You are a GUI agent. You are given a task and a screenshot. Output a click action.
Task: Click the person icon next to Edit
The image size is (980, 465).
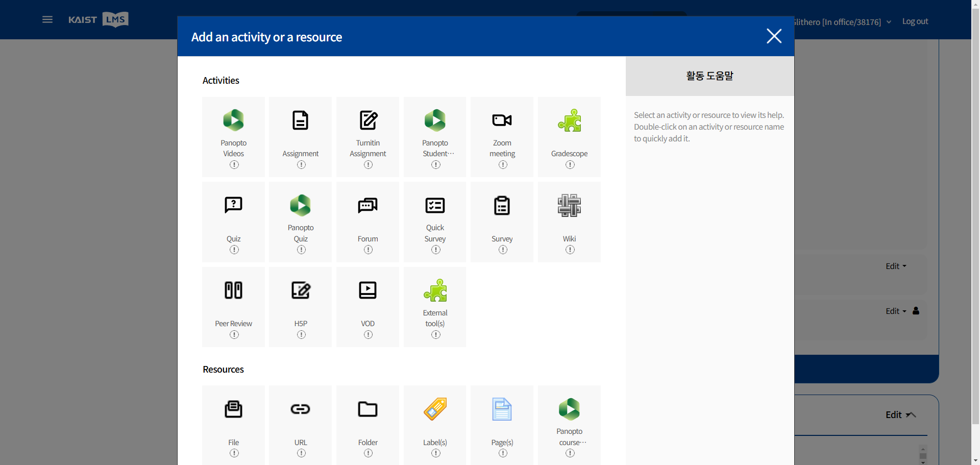pos(916,310)
